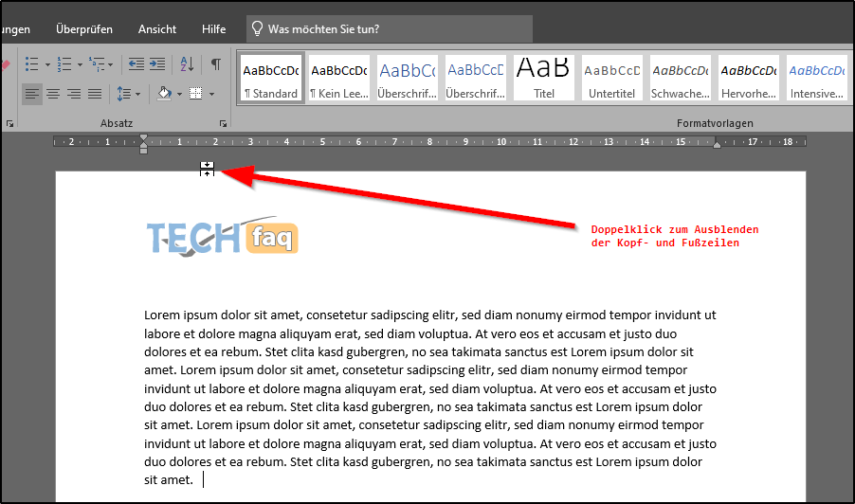Image resolution: width=855 pixels, height=504 pixels.
Task: Switch to the Ansicht tab
Action: (157, 29)
